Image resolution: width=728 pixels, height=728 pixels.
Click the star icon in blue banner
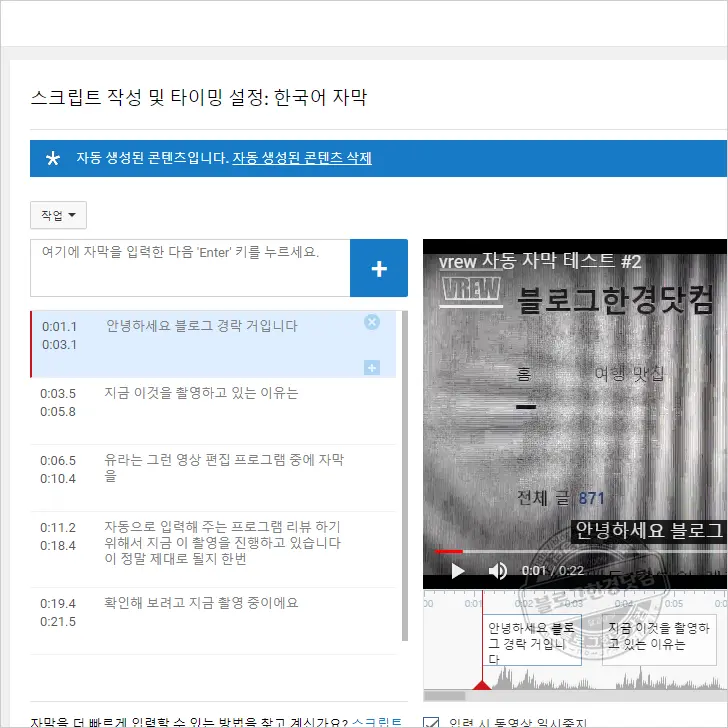(52, 158)
